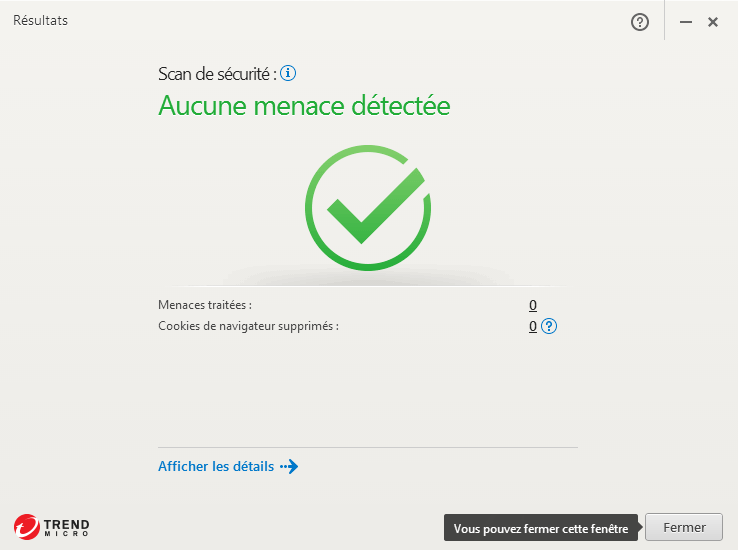Click the Cookies de navigateur supprimés label
The width and height of the screenshot is (738, 550).
(249, 326)
